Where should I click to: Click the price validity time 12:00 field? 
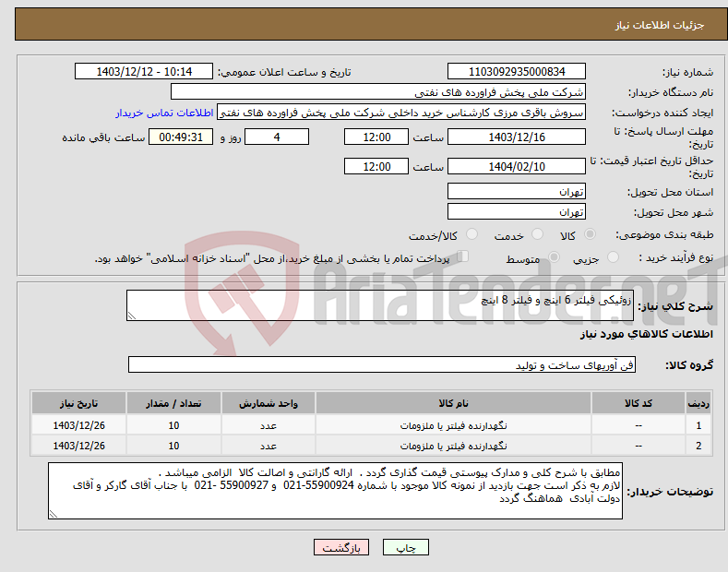tap(376, 166)
